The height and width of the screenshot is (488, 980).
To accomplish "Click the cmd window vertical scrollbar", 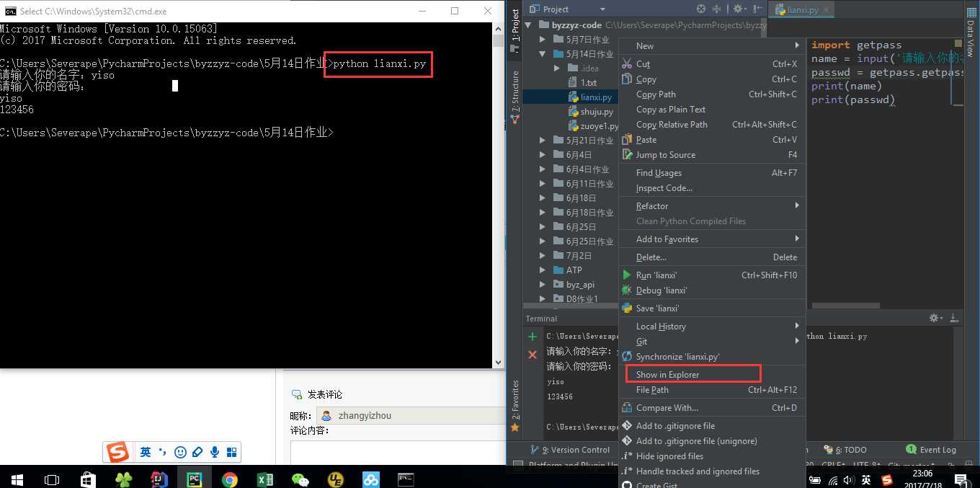I will [498, 195].
